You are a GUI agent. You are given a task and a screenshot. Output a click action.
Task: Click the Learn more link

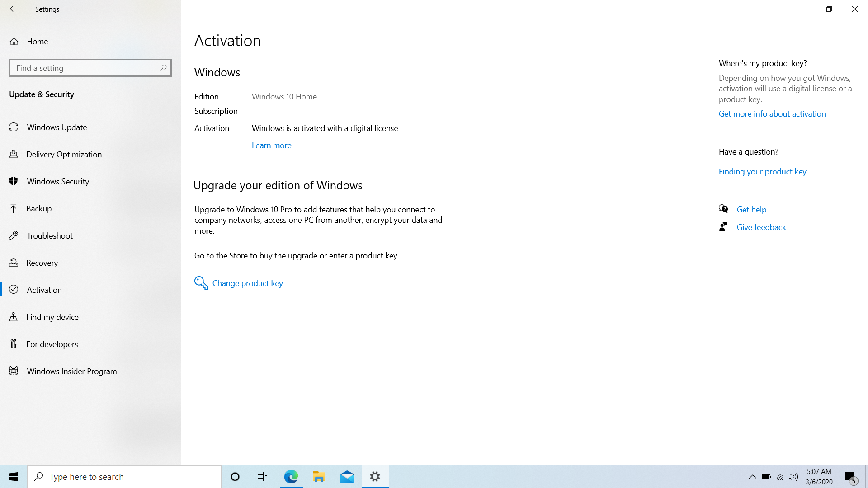click(x=271, y=145)
